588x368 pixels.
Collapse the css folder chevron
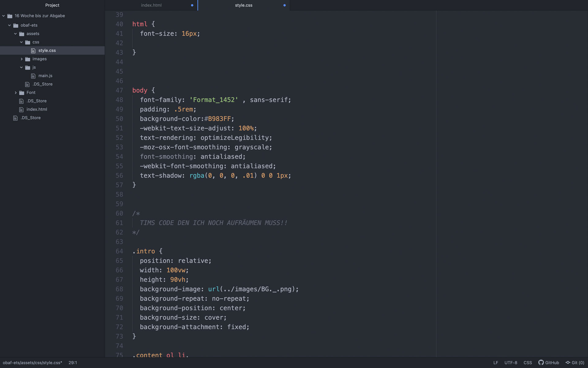tap(21, 42)
